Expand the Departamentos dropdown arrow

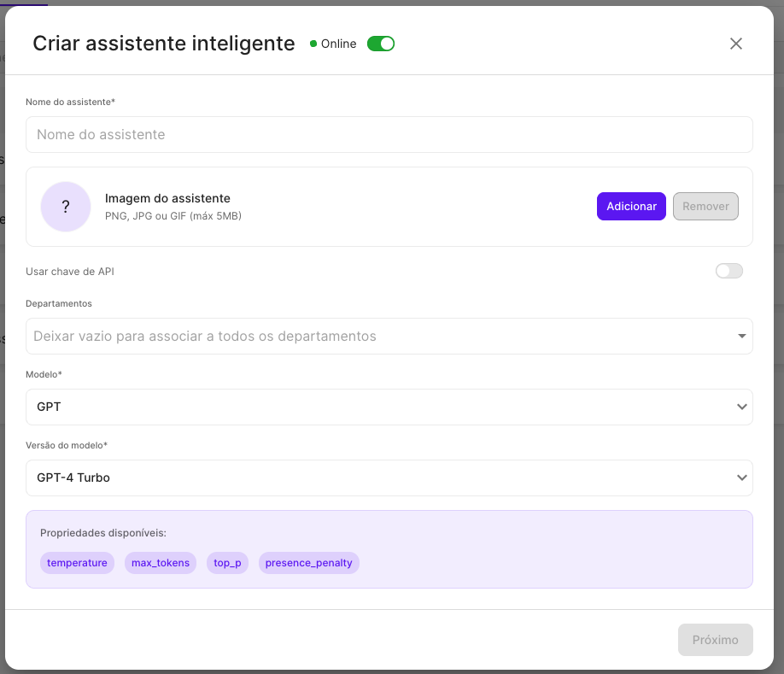click(741, 337)
